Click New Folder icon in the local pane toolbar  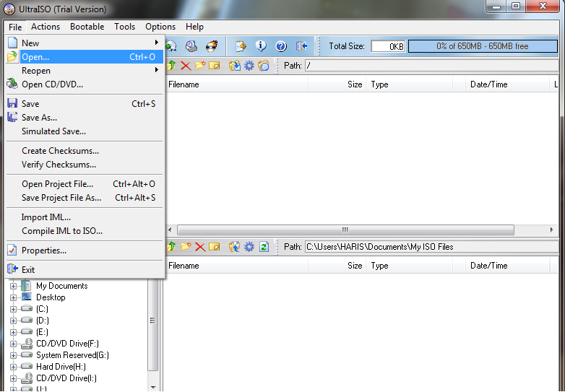point(186,247)
